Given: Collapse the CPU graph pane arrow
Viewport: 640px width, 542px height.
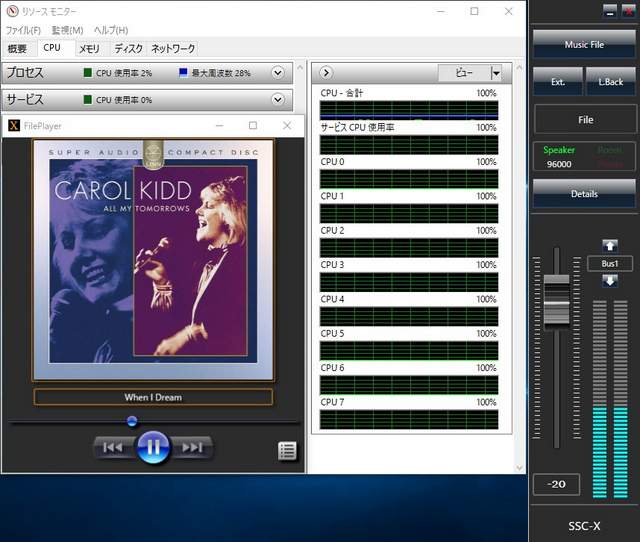Looking at the screenshot, I should 327,73.
